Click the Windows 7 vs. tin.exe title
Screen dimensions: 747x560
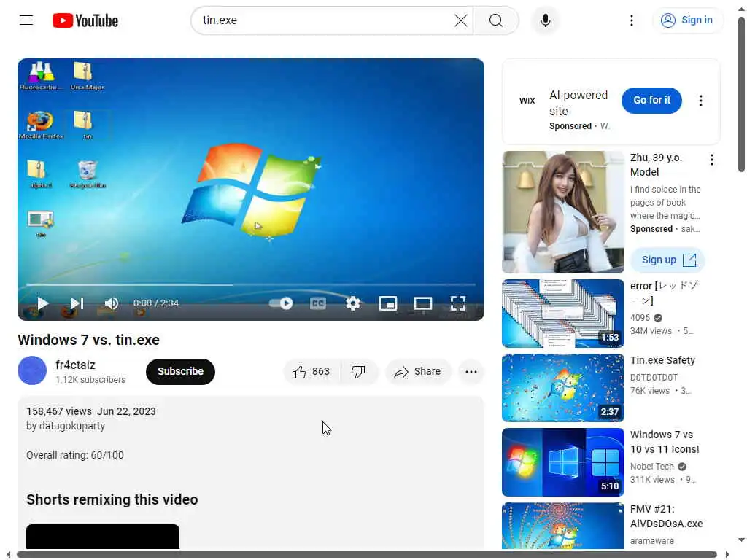(88, 340)
